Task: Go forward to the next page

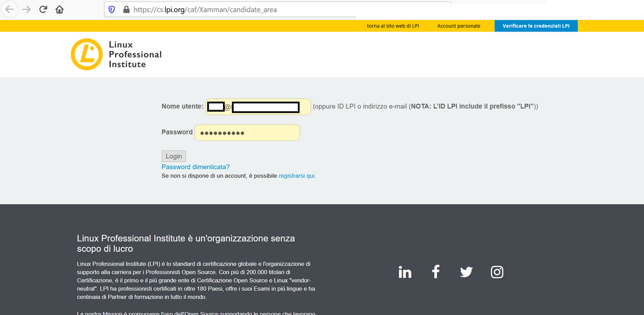Action: 26,9
